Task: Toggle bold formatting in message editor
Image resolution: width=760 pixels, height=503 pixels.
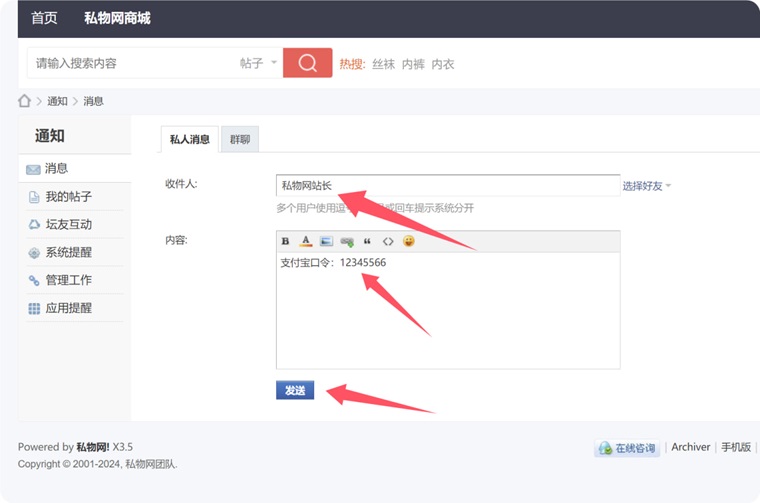Action: pos(286,241)
